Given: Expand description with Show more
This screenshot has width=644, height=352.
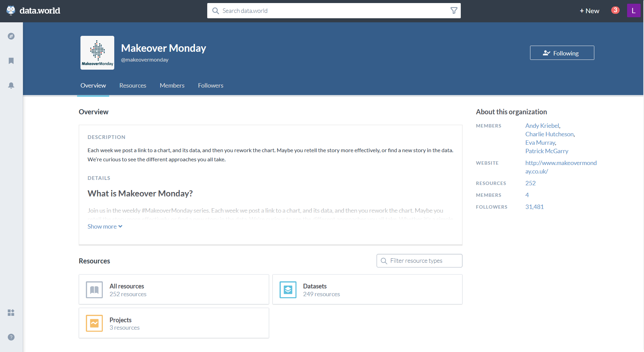Looking at the screenshot, I should point(105,227).
